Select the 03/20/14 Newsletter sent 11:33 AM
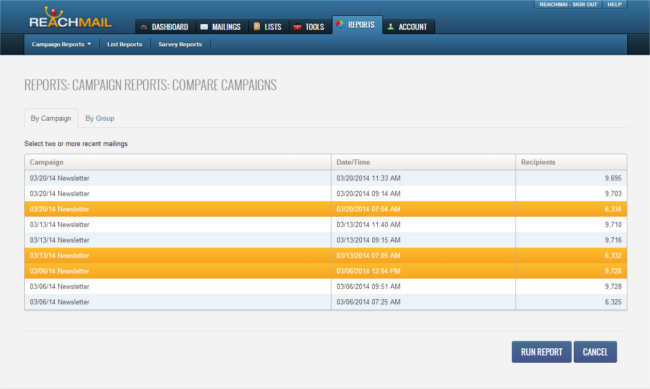 coord(325,178)
